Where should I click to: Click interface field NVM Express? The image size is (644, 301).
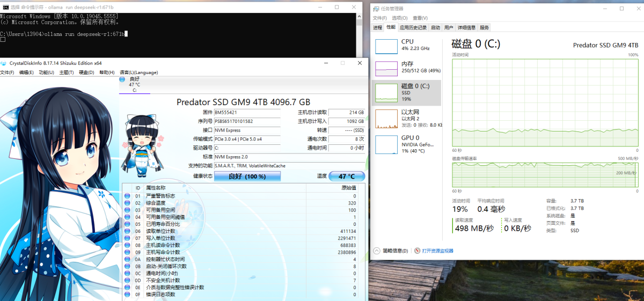[x=247, y=130]
